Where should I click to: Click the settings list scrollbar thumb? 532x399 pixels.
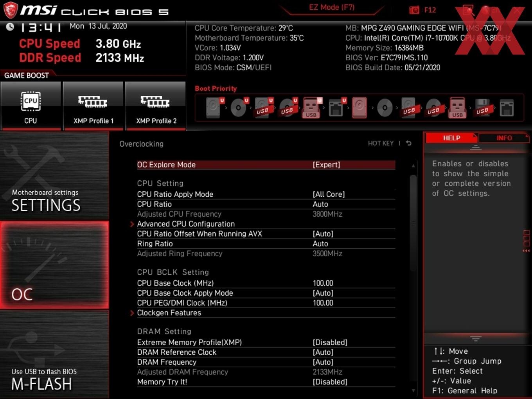pyautogui.click(x=413, y=223)
